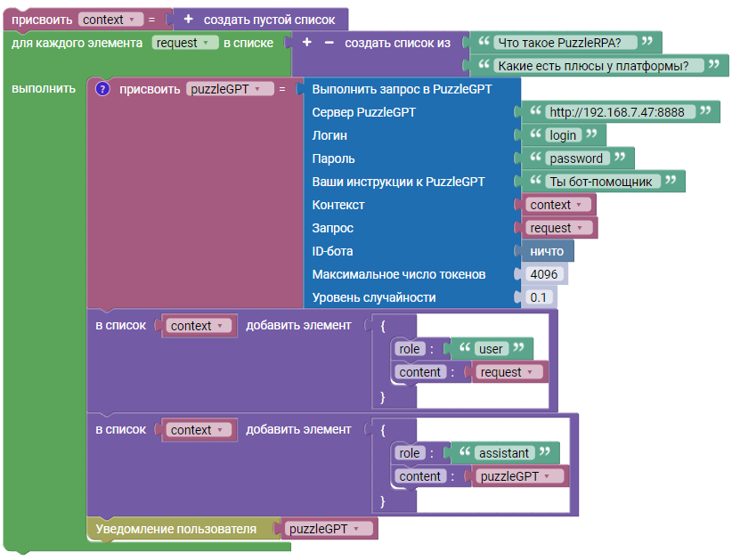
Task: Click the 'Максимальное число токенов' label
Action: coord(399,274)
